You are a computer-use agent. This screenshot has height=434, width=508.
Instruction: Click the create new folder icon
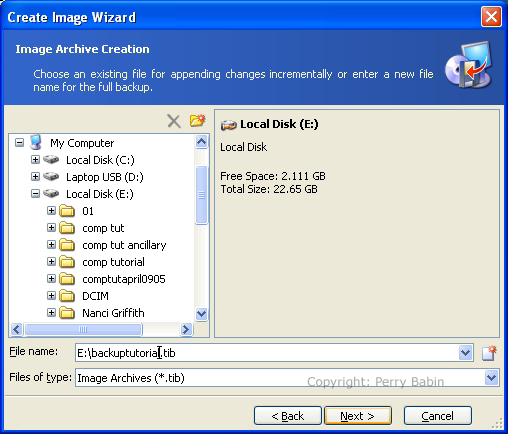[197, 120]
